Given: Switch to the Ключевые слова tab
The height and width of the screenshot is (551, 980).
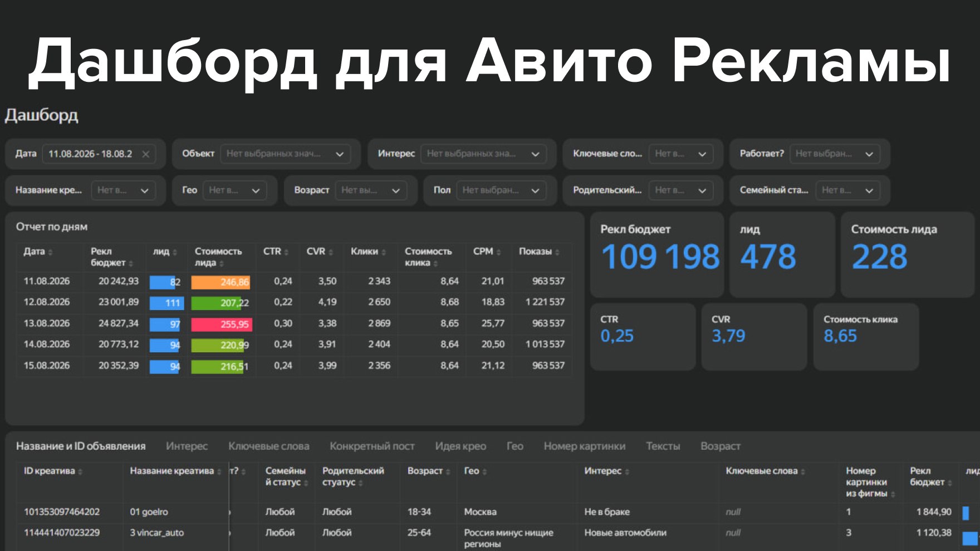Looking at the screenshot, I should tap(268, 446).
